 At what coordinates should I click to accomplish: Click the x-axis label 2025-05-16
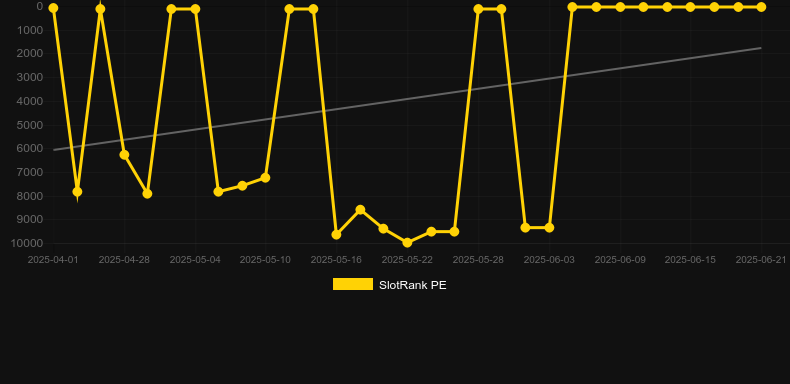pyautogui.click(x=336, y=260)
